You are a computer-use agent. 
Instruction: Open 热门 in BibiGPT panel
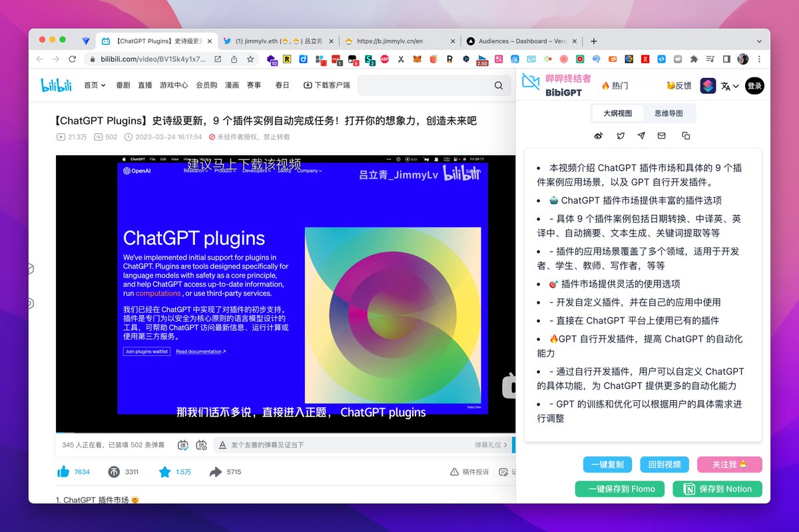pos(615,86)
